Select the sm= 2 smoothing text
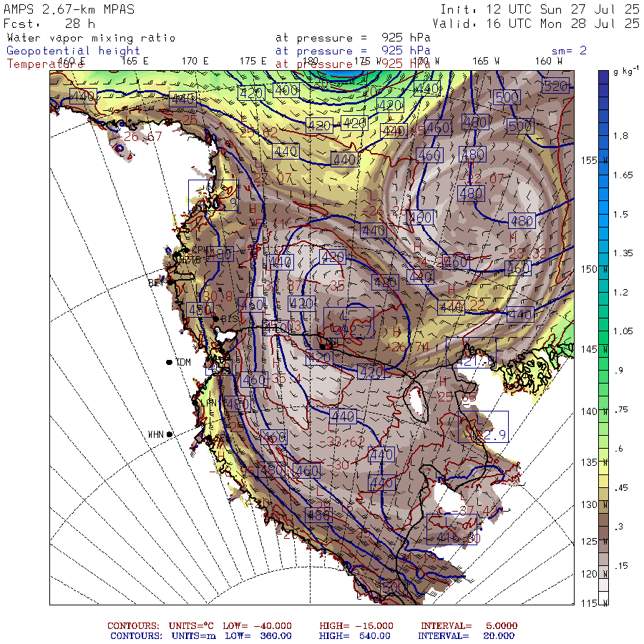Screen dimensions: 644x644 coord(569,51)
